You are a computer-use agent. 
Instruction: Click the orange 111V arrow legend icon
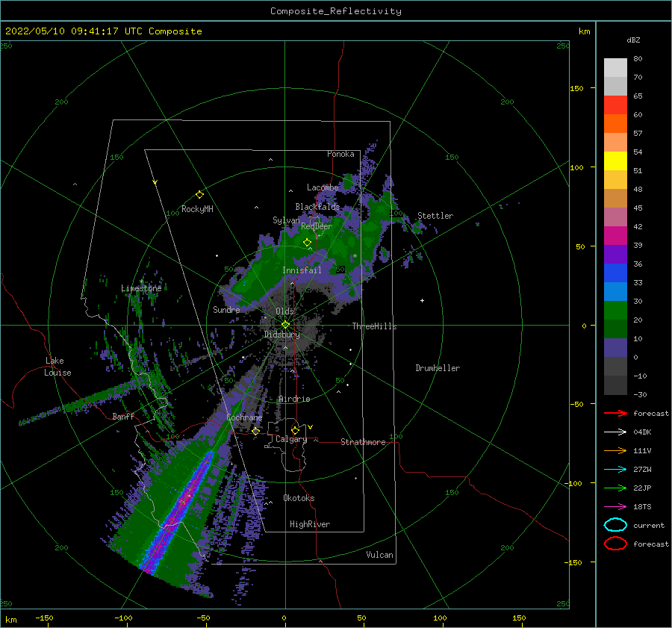(615, 450)
